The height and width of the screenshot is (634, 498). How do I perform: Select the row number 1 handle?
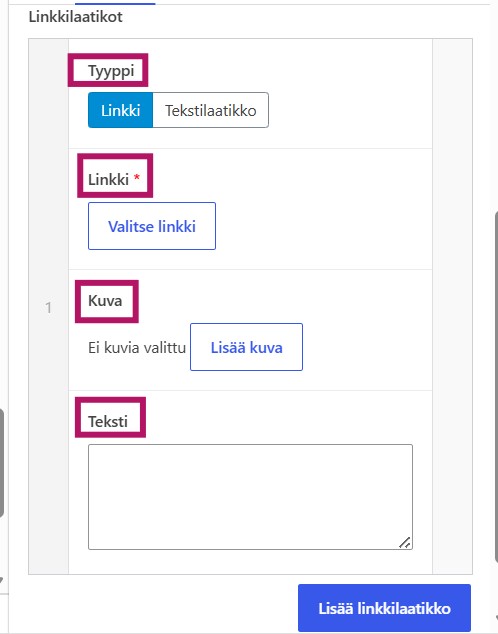49,307
